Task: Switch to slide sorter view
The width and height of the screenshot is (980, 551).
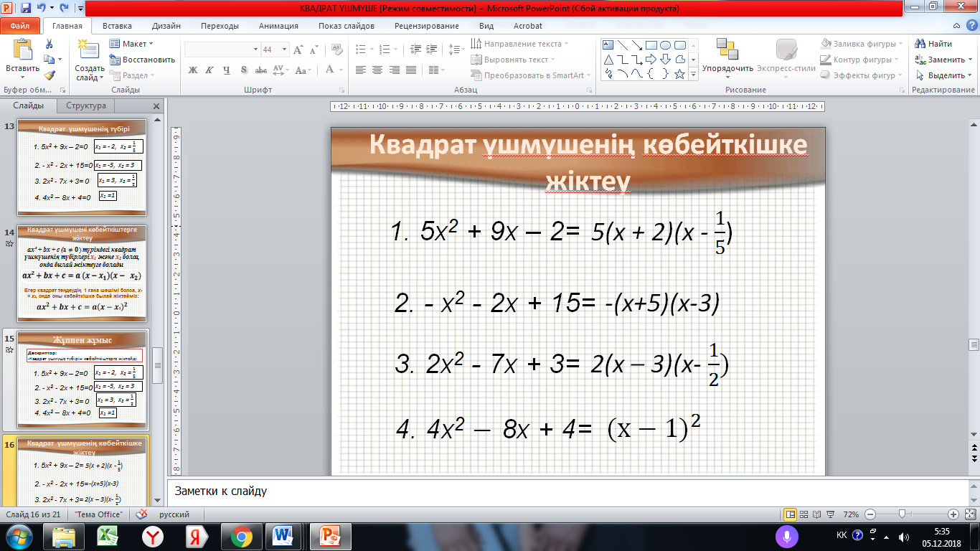Action: point(805,514)
